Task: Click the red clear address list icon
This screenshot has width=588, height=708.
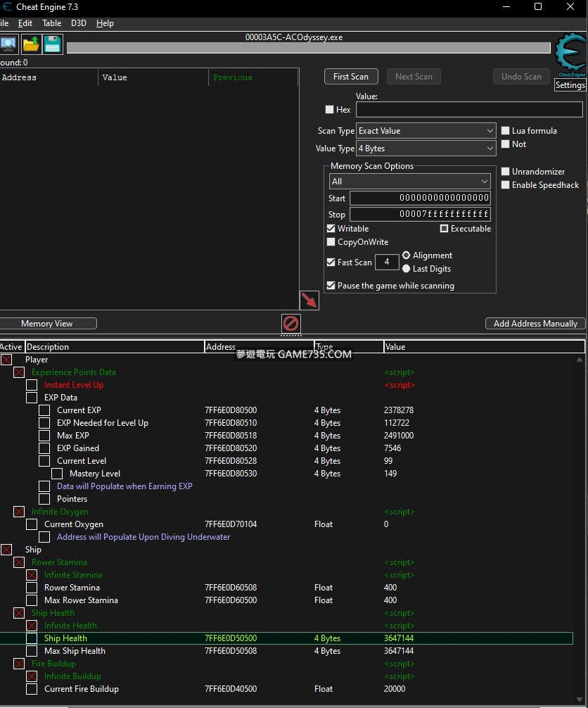Action: pos(290,323)
